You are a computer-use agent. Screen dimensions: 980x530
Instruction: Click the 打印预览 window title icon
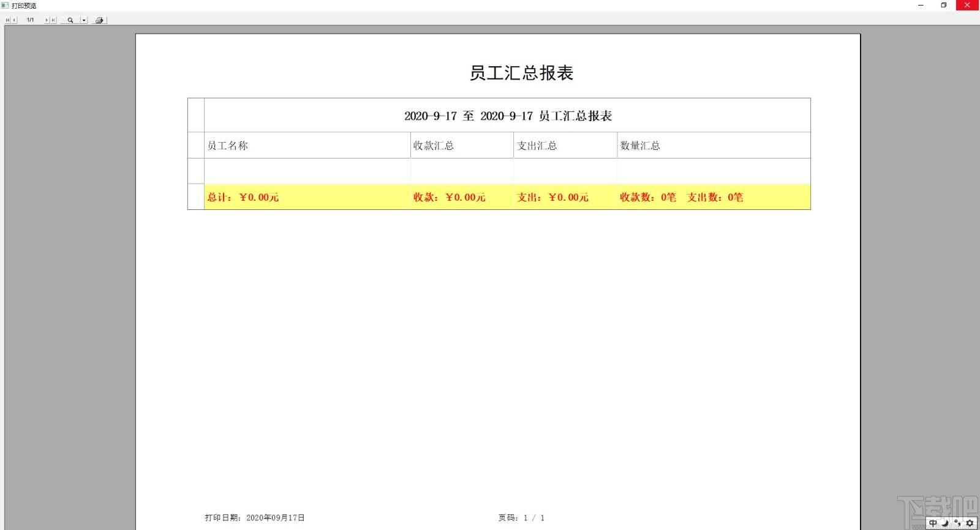pyautogui.click(x=5, y=6)
